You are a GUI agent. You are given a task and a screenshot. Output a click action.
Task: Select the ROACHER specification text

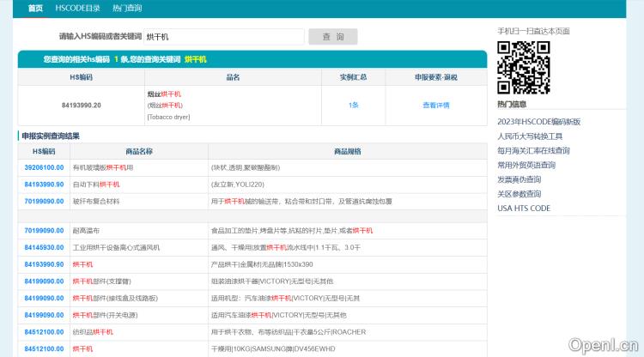pyautogui.click(x=289, y=332)
